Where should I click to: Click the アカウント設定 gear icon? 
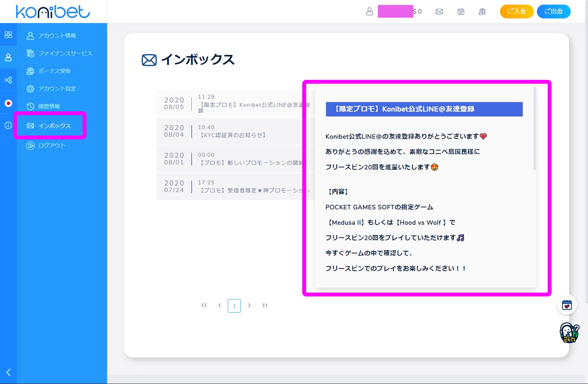coord(30,89)
